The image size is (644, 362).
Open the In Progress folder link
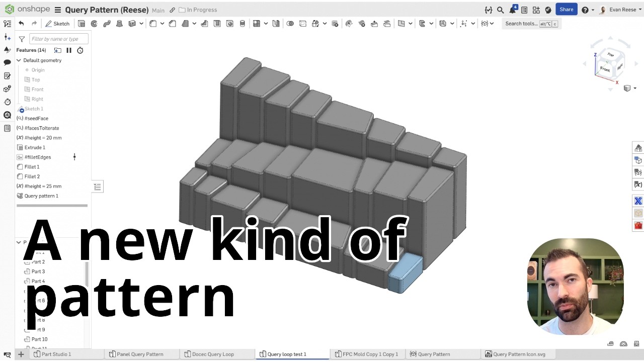(x=198, y=10)
